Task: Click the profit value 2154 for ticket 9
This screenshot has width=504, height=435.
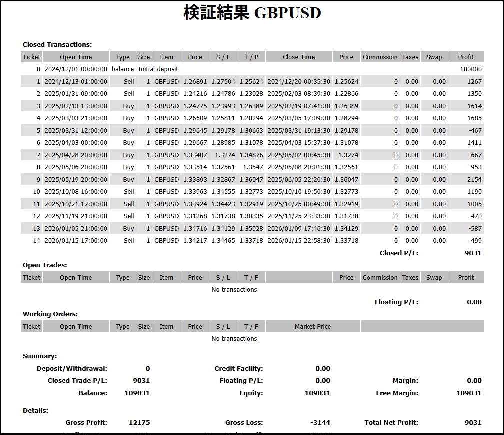Action: pyautogui.click(x=474, y=180)
